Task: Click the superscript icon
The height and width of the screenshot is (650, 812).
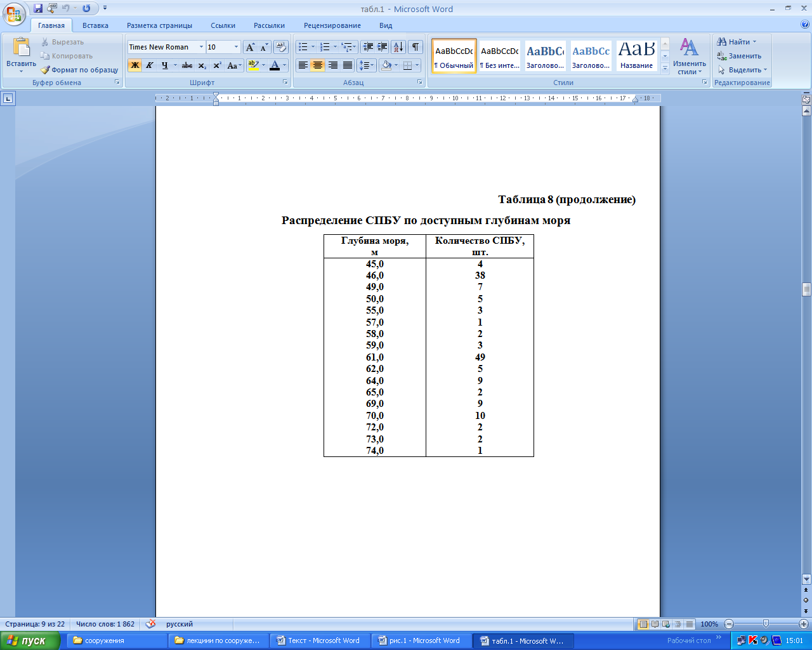Action: coord(217,65)
